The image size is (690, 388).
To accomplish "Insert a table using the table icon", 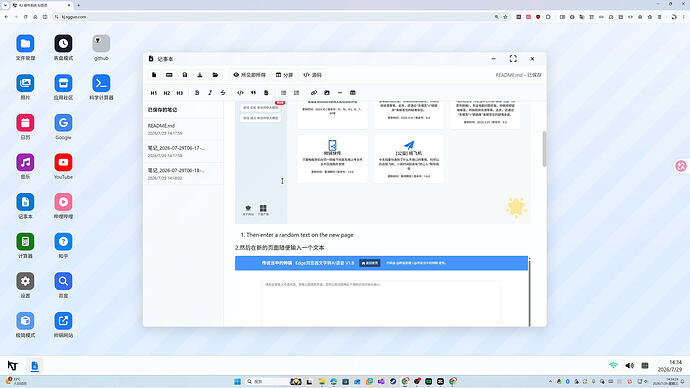I will pyautogui.click(x=352, y=93).
